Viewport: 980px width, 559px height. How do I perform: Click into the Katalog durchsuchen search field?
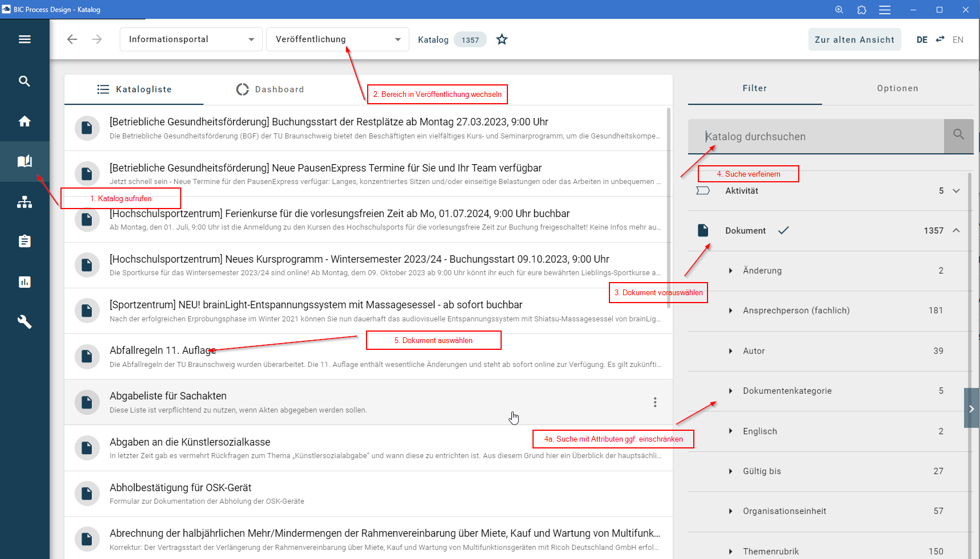(x=816, y=136)
